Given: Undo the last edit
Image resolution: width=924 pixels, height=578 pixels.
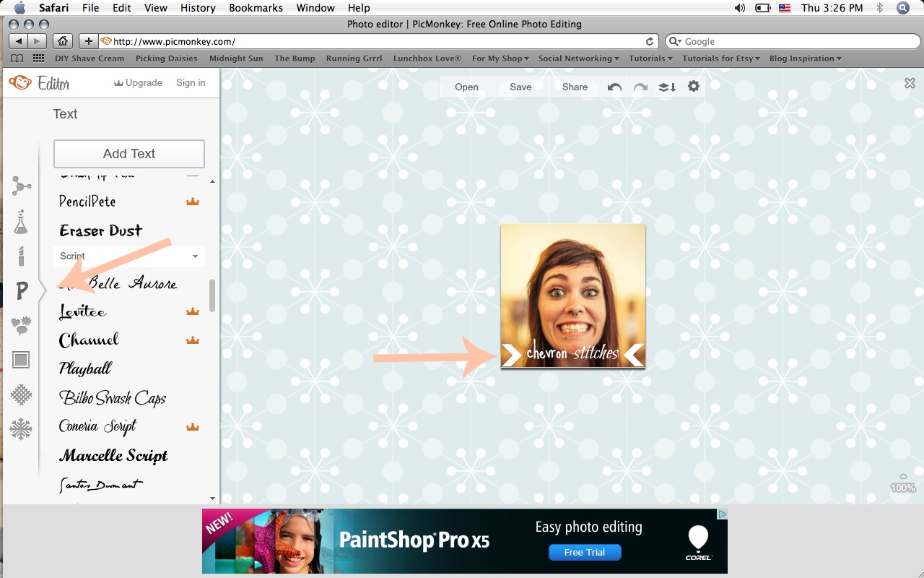Looking at the screenshot, I should [614, 87].
